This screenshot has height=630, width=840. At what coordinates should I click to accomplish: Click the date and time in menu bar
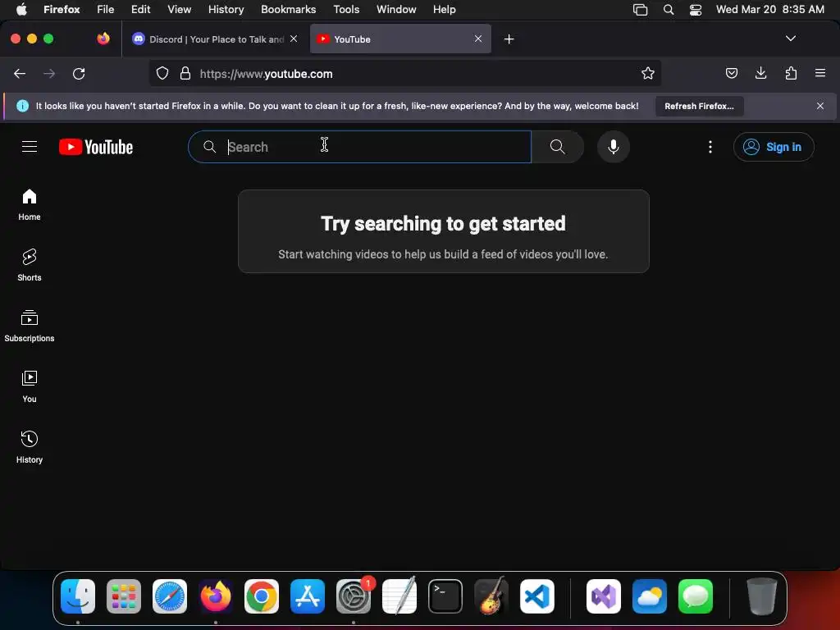[x=769, y=9]
